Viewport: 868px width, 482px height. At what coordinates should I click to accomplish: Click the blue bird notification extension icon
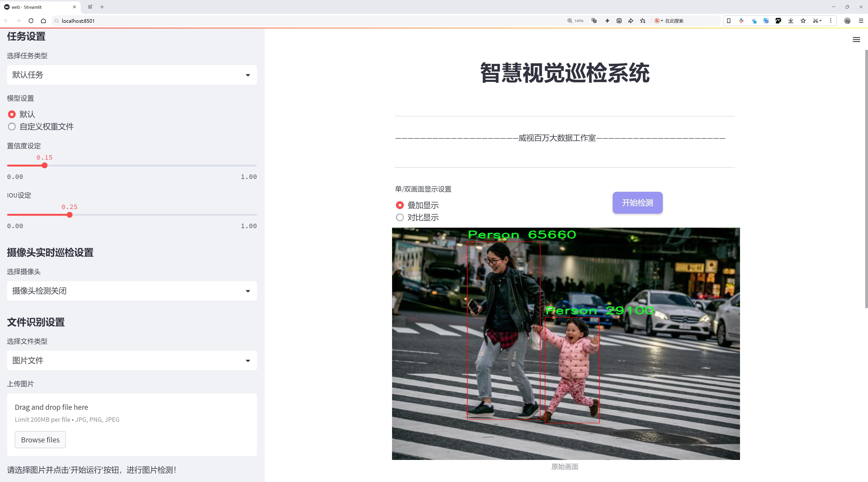coord(754,21)
